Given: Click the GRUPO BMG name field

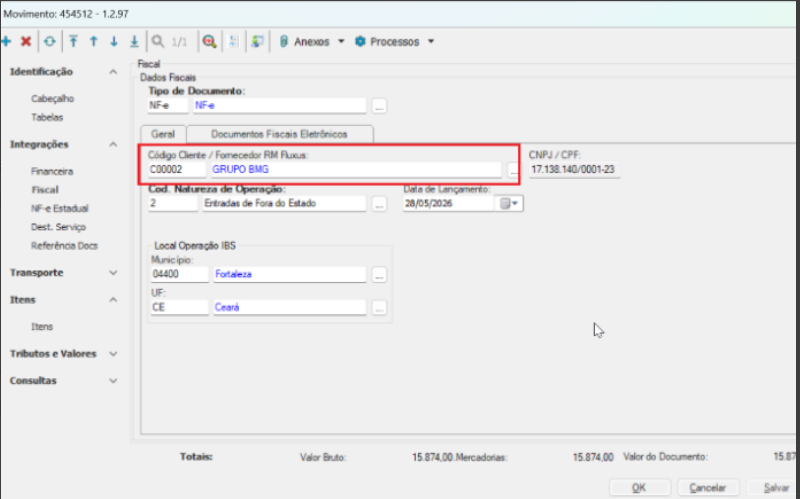Looking at the screenshot, I should 356,169.
